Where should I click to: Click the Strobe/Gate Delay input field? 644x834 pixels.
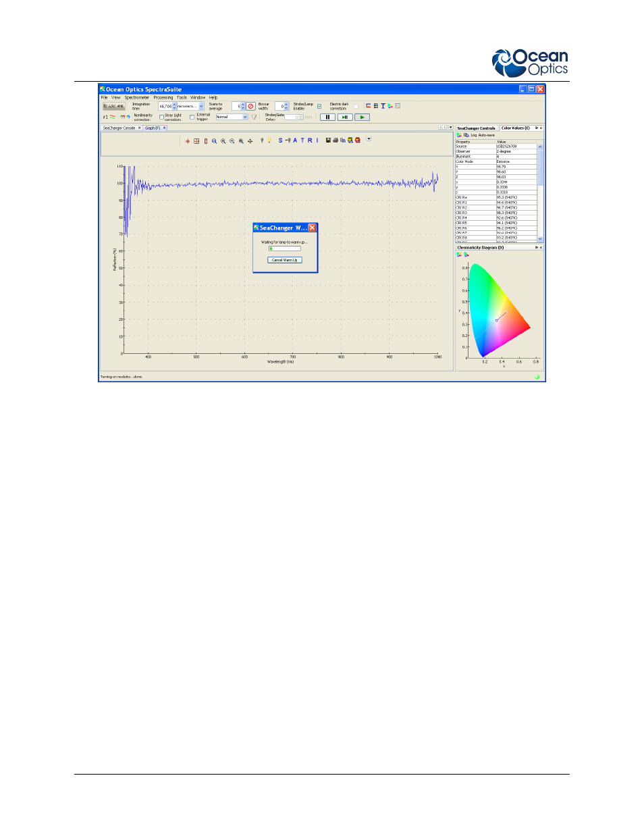point(292,117)
